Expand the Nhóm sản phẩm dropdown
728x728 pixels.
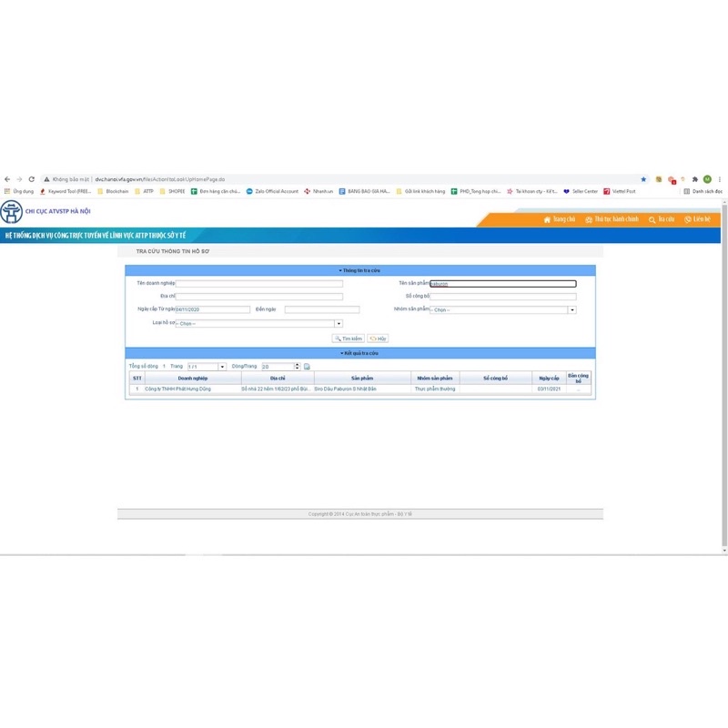(x=571, y=309)
